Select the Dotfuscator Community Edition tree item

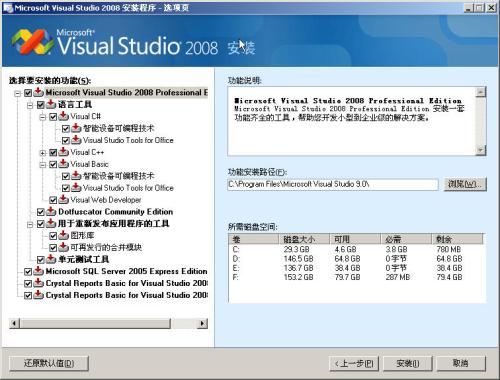pos(115,212)
